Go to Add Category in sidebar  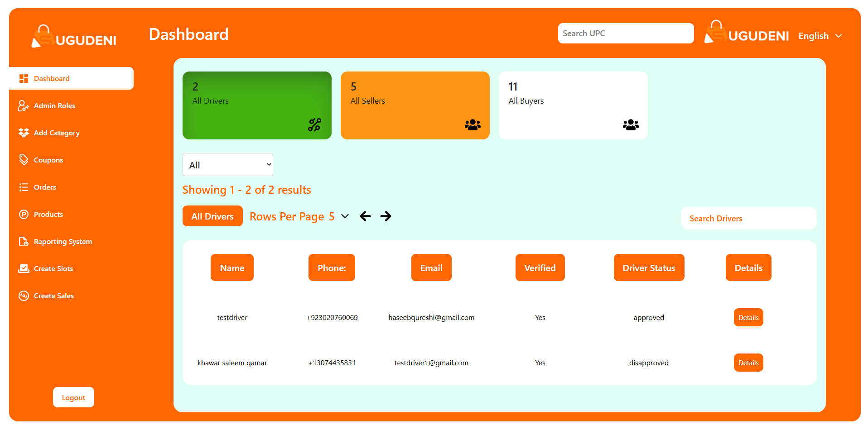57,133
